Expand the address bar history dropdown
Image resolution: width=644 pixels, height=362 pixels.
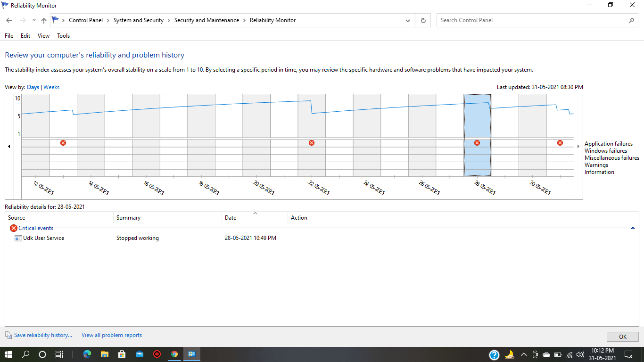408,20
